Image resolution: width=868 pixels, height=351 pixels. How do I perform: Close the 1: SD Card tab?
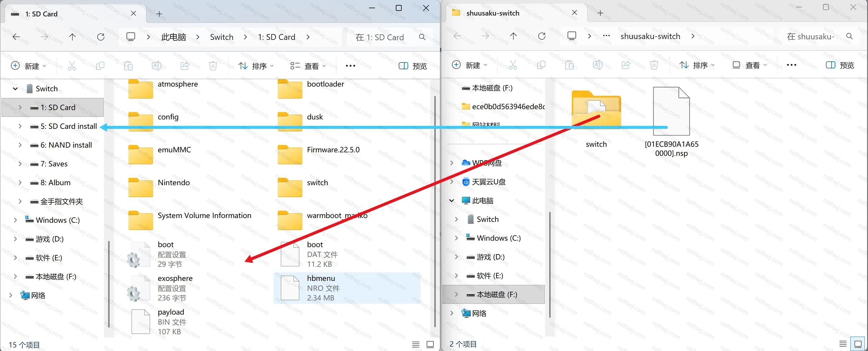[x=133, y=14]
